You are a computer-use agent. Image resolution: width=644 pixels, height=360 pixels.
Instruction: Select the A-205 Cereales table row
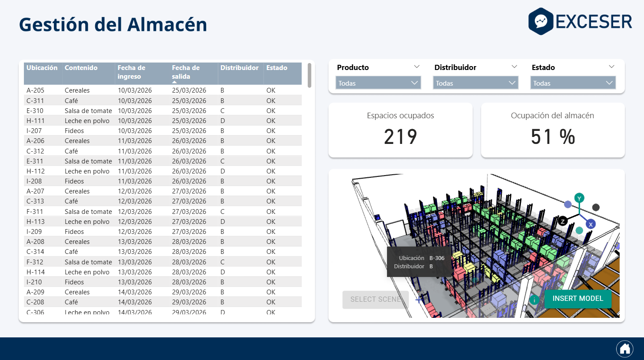pyautogui.click(x=130, y=90)
